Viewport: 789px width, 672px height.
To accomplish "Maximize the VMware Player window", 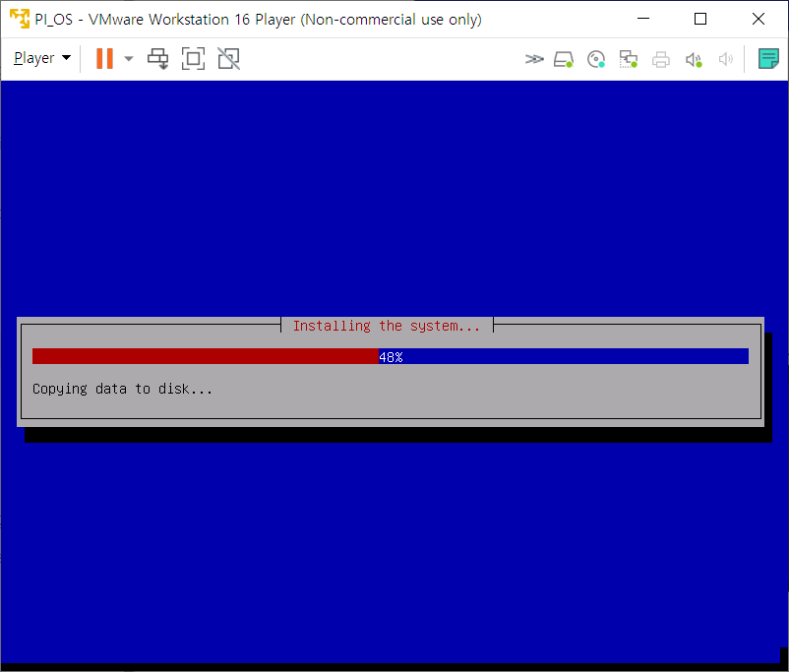I will (700, 19).
